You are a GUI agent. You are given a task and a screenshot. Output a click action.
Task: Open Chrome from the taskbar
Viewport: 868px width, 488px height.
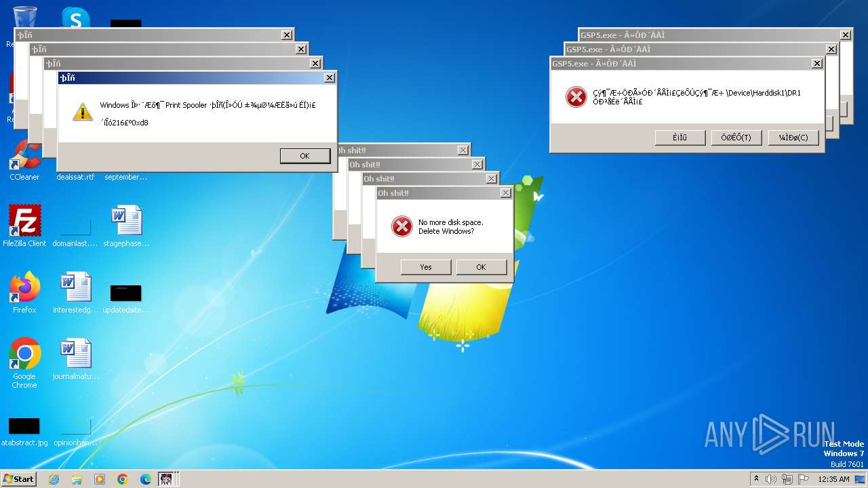tap(123, 479)
